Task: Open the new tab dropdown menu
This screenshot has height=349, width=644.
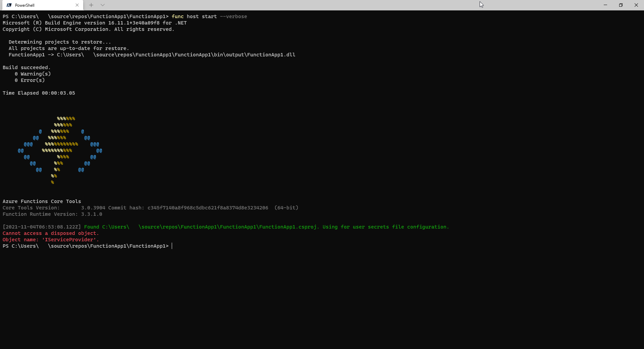Action: 102,5
